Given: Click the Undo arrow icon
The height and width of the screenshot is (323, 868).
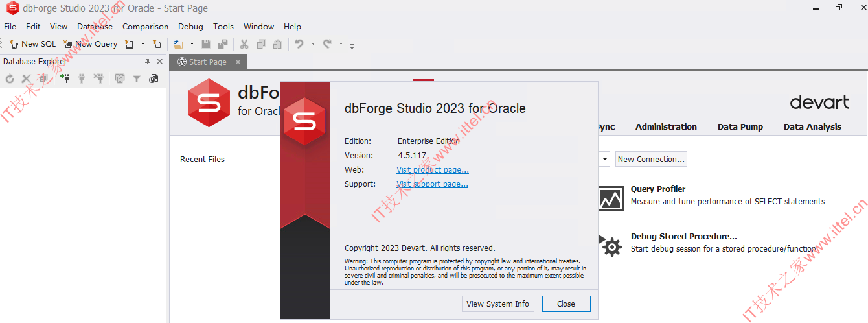Looking at the screenshot, I should point(299,44).
